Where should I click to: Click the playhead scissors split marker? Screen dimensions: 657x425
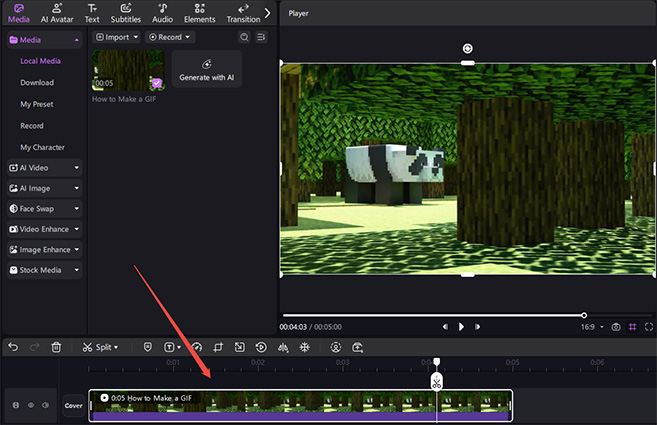[437, 381]
